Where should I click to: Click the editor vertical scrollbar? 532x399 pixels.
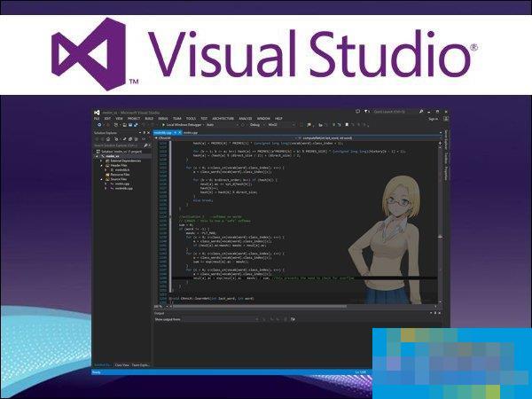pyautogui.click(x=440, y=223)
